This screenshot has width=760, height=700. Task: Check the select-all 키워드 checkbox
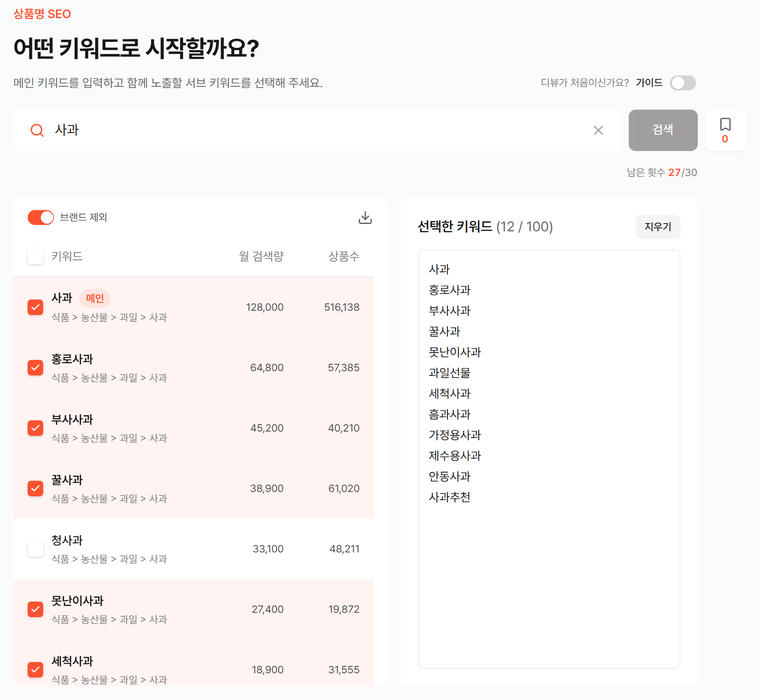[x=35, y=256]
